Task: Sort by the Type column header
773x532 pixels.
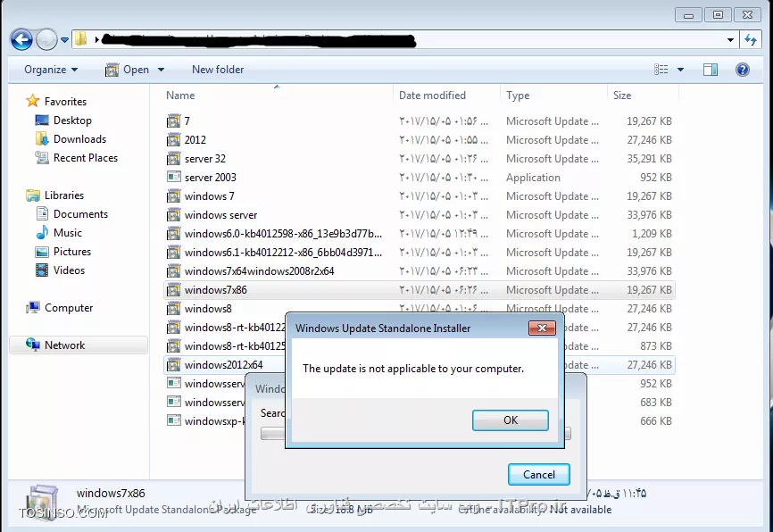Action: (518, 96)
